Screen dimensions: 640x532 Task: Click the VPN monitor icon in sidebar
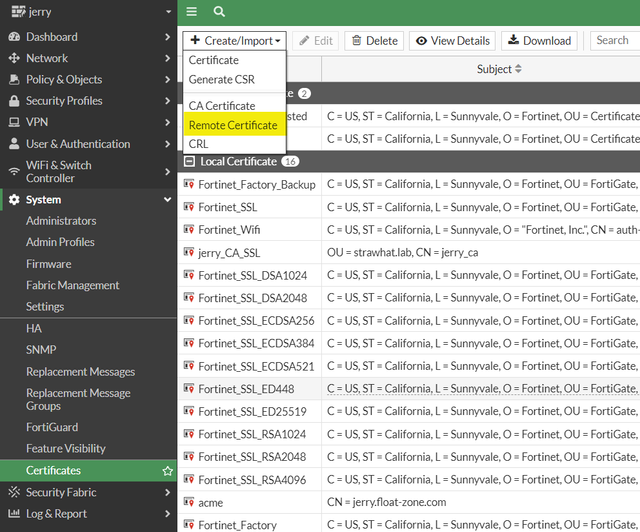(14, 122)
